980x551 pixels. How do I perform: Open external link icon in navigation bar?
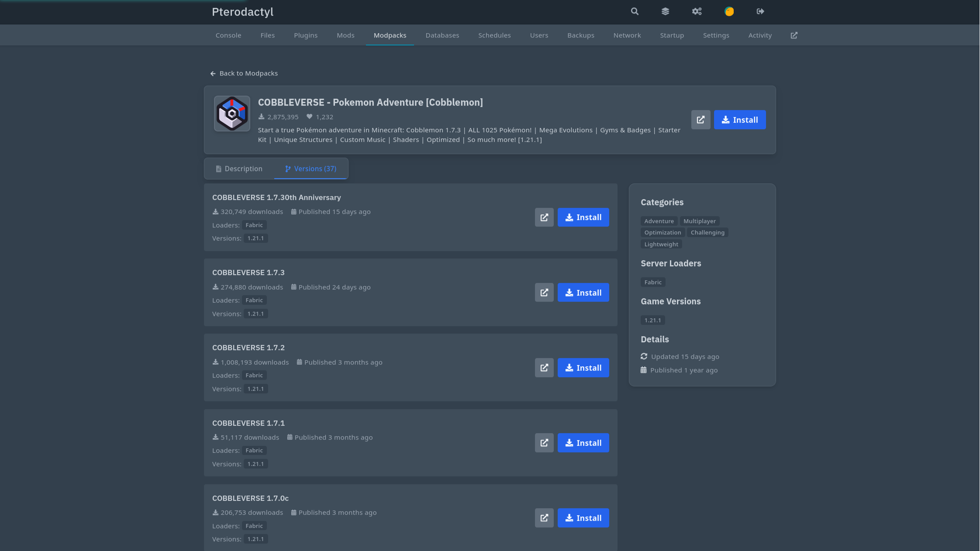[x=794, y=35]
